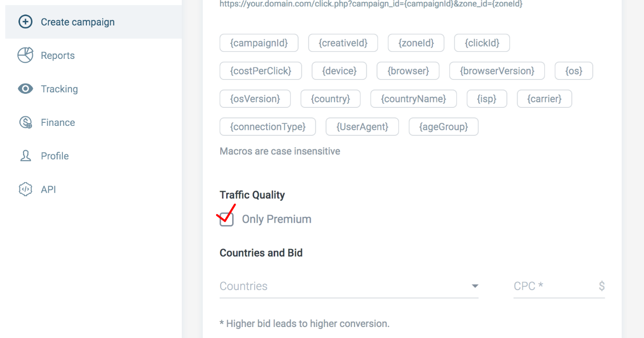644x338 pixels.
Task: Click the Profile person icon
Action: [25, 156]
